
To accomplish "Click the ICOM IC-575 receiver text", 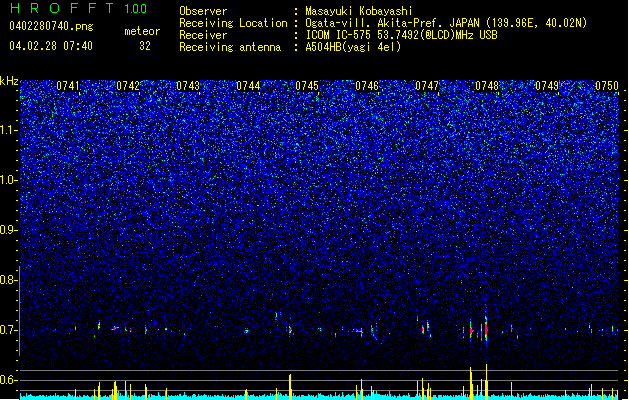I will click(401, 35).
